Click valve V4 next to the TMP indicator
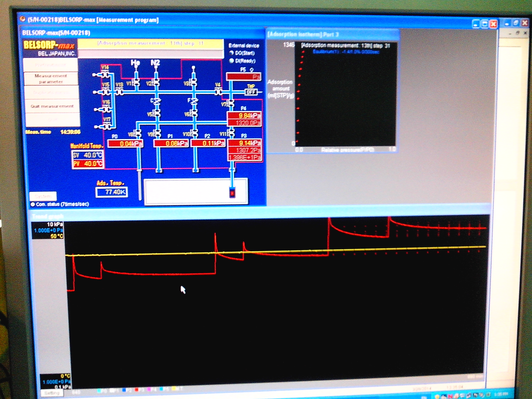532x399 pixels. 218,92
